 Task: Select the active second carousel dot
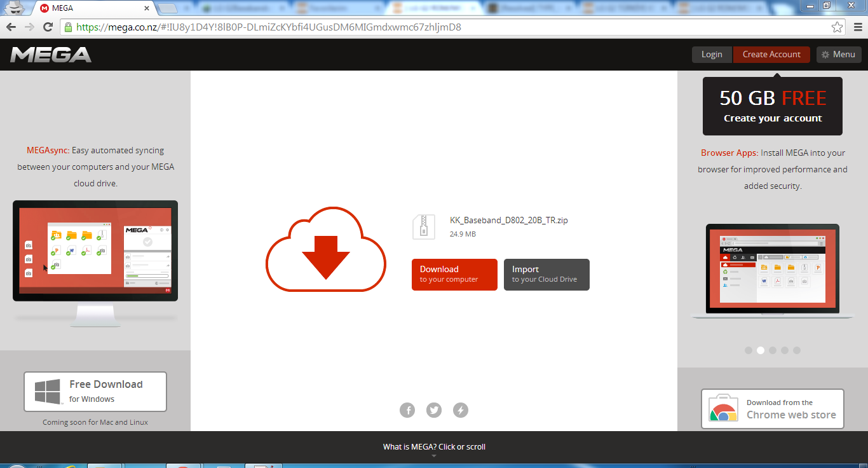(761, 350)
